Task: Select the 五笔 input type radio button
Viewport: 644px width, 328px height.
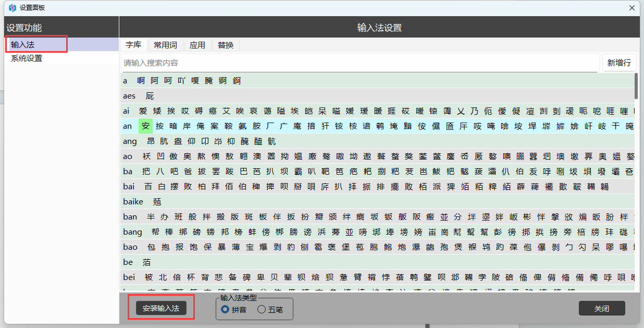Action: tap(262, 309)
